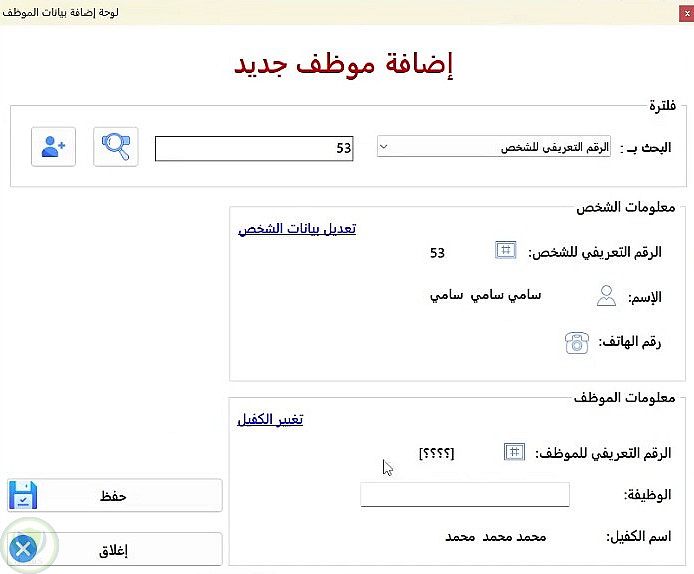Click the label الرقم التعريفي للموظف

click(603, 453)
